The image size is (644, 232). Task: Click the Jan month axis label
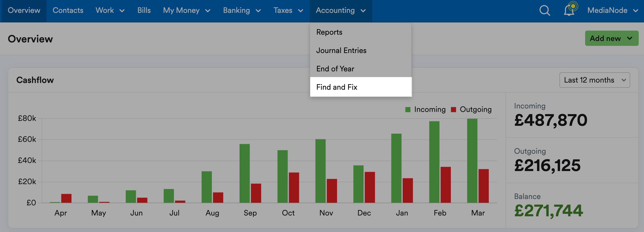click(402, 213)
